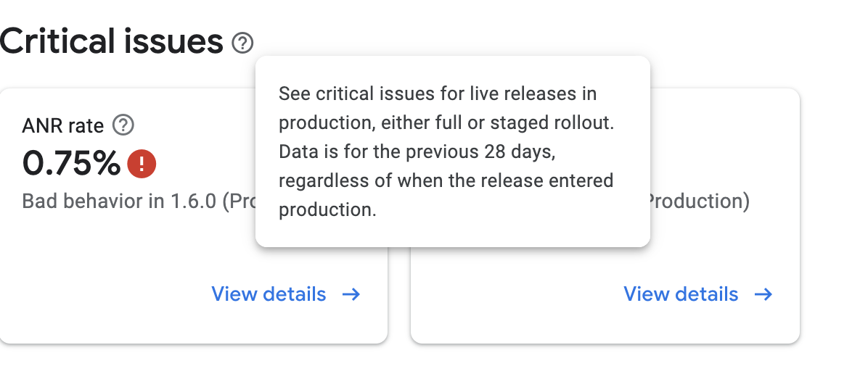Click the ANR rate label
The height and width of the screenshot is (374, 868).
coord(63,126)
